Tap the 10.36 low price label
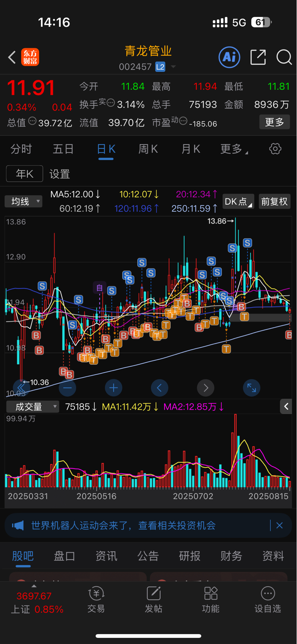The height and width of the screenshot is (644, 297). [x=36, y=382]
